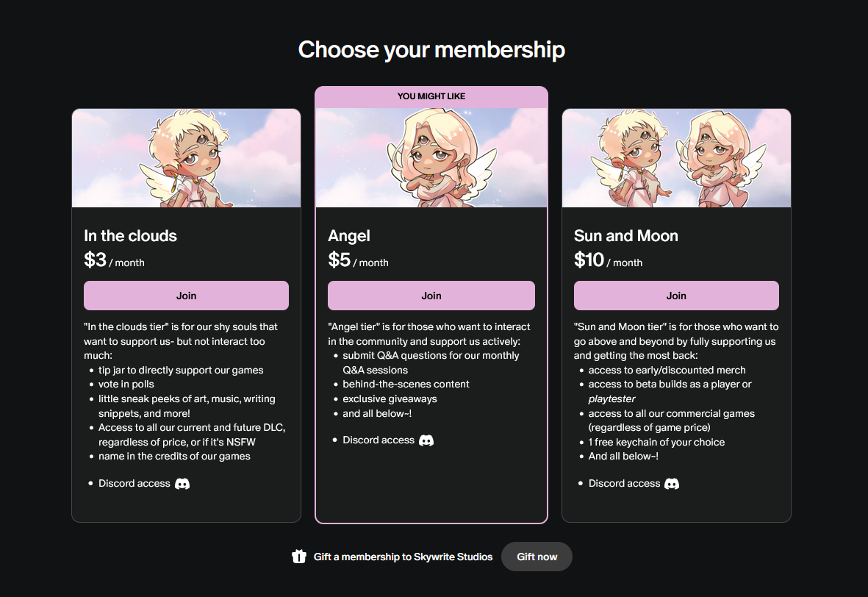Viewport: 868px width, 597px height.
Task: Click Discord access text in Sun and Moon tier
Action: 624,484
